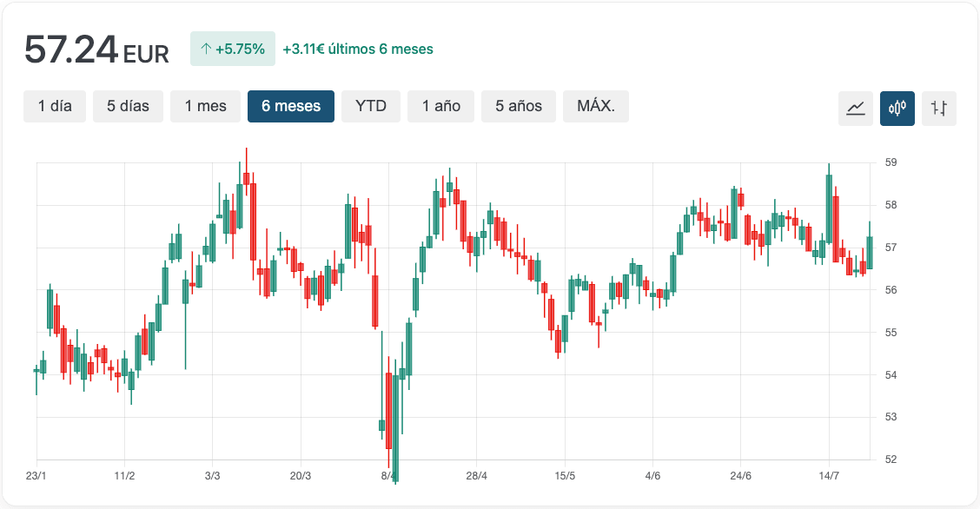Show the MÁX. full history range
This screenshot has width=980, height=509.
tap(596, 106)
